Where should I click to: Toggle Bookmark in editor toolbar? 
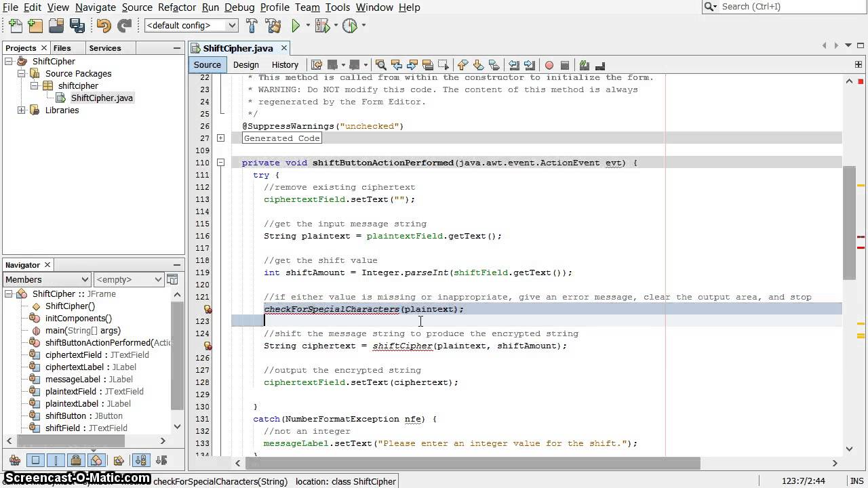click(494, 65)
